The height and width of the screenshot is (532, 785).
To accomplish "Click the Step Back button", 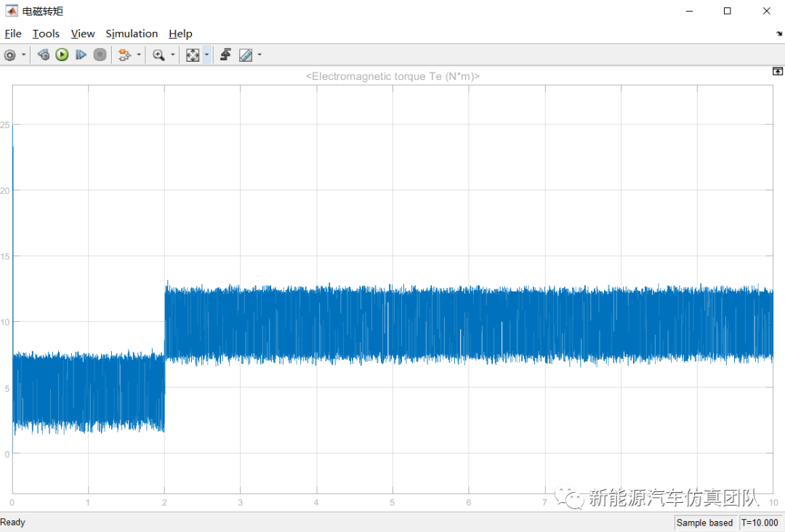I will 43,55.
